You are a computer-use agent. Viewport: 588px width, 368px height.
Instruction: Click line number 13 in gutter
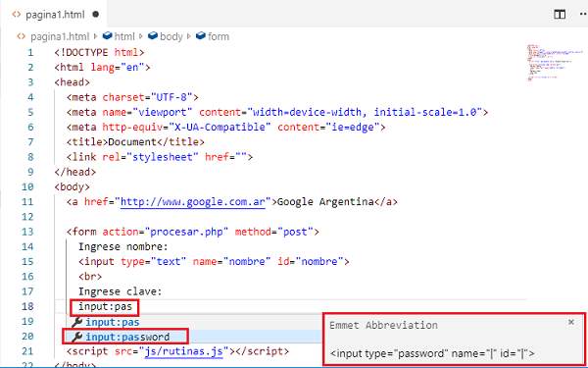click(x=27, y=232)
